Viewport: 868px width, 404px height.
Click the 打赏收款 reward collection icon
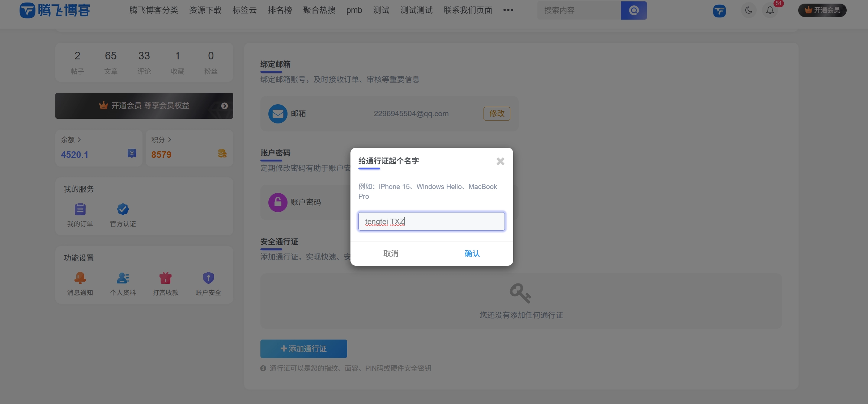pos(165,278)
